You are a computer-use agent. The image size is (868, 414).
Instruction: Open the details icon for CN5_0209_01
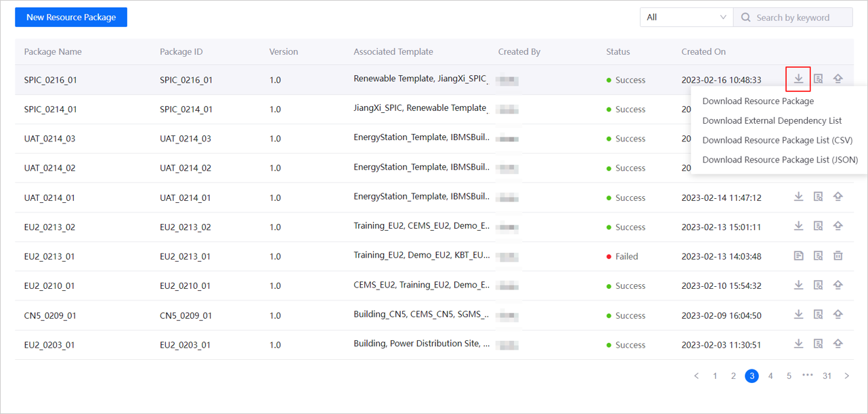(x=818, y=315)
